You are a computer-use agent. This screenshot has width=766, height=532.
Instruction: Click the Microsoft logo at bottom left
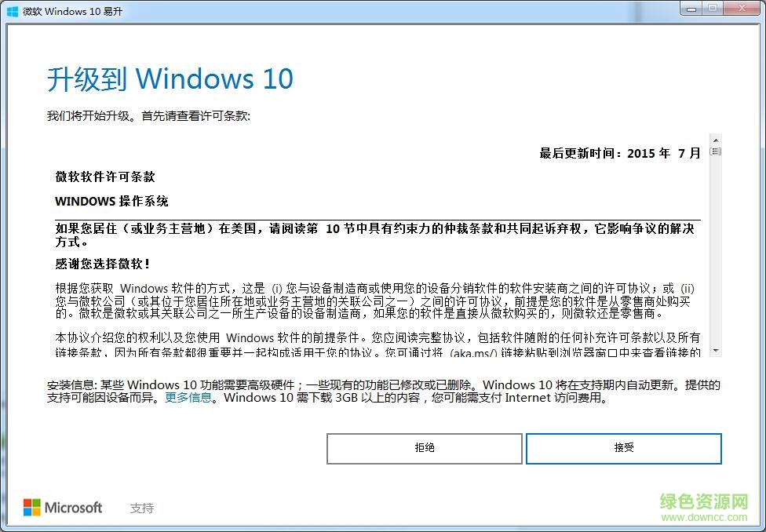tap(63, 508)
